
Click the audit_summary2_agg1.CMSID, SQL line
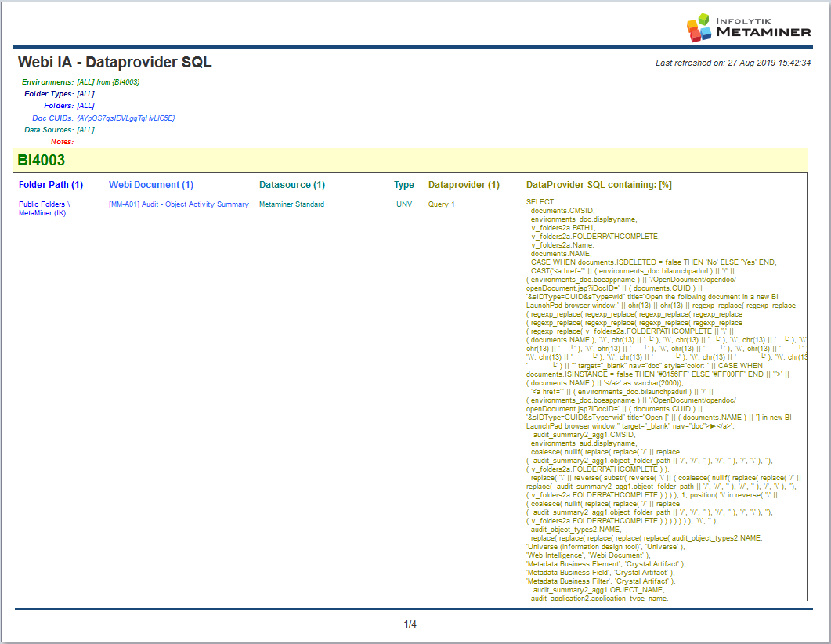coord(584,435)
